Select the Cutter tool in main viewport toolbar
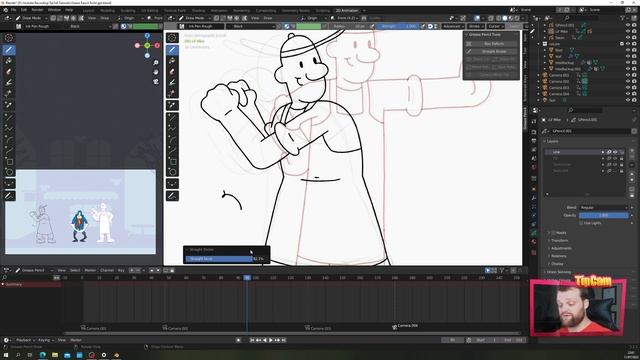The image size is (640, 360). (172, 94)
